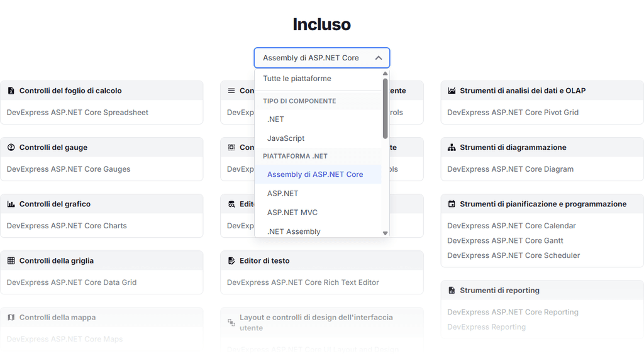Click the text editor icon beside Editor di testo
This screenshot has height=356, width=644.
pos(231,261)
